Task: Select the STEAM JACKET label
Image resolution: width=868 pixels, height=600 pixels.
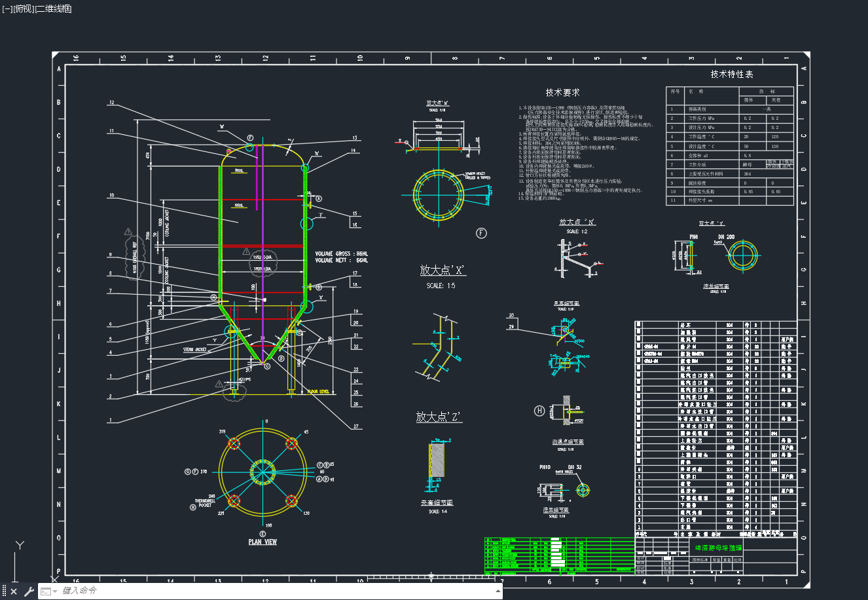Action: 195,350
